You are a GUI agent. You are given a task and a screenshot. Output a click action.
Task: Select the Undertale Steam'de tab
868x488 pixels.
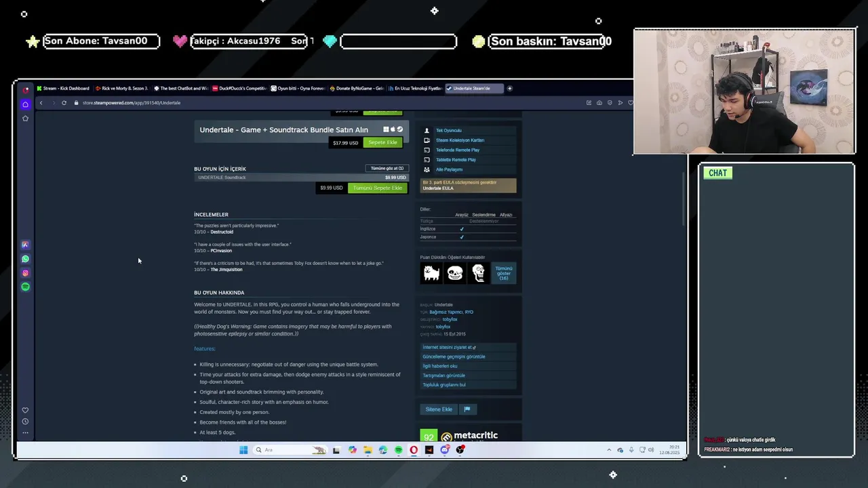[474, 88]
